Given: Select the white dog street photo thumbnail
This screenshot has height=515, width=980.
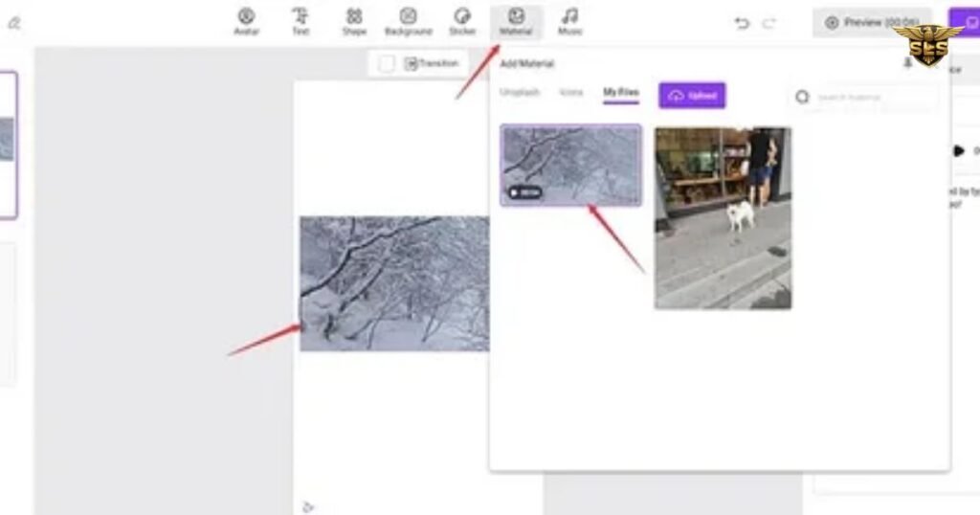Looking at the screenshot, I should pos(723,217).
